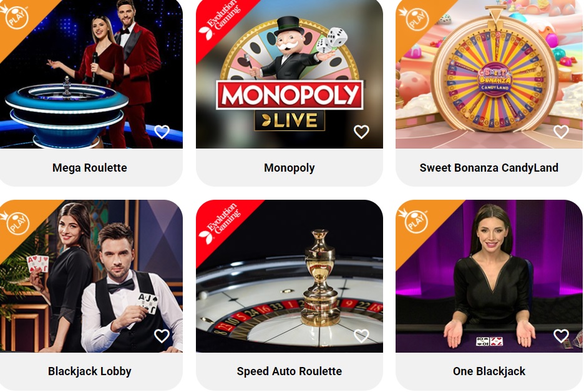Click the Monopoly Live game thumbnail
This screenshot has width=584, height=392.
(x=290, y=74)
